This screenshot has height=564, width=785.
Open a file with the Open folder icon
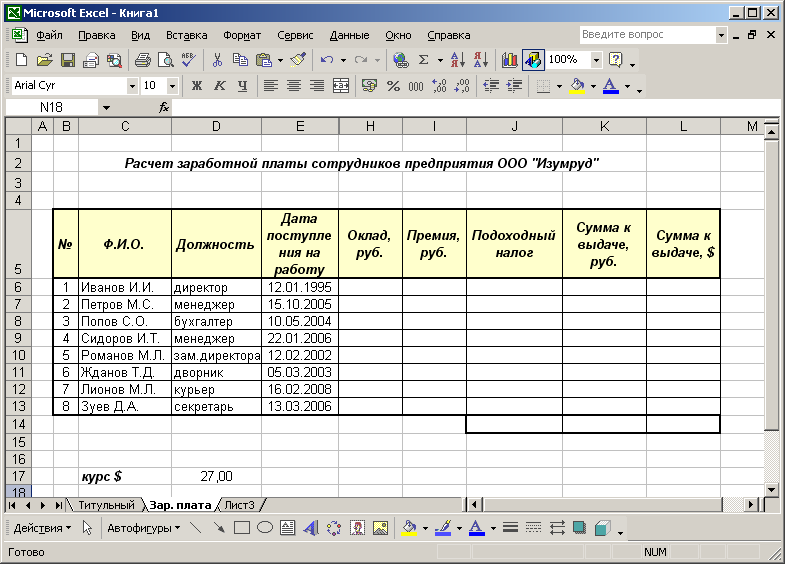click(x=44, y=60)
